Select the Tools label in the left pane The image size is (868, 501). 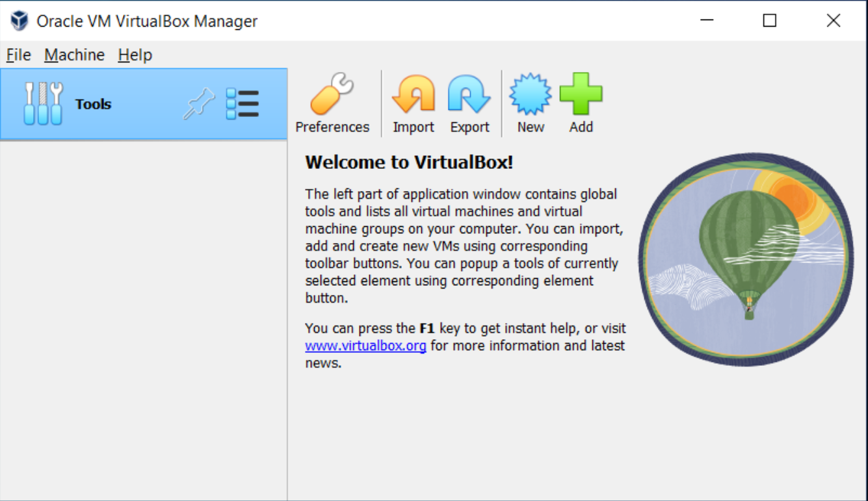tap(93, 104)
